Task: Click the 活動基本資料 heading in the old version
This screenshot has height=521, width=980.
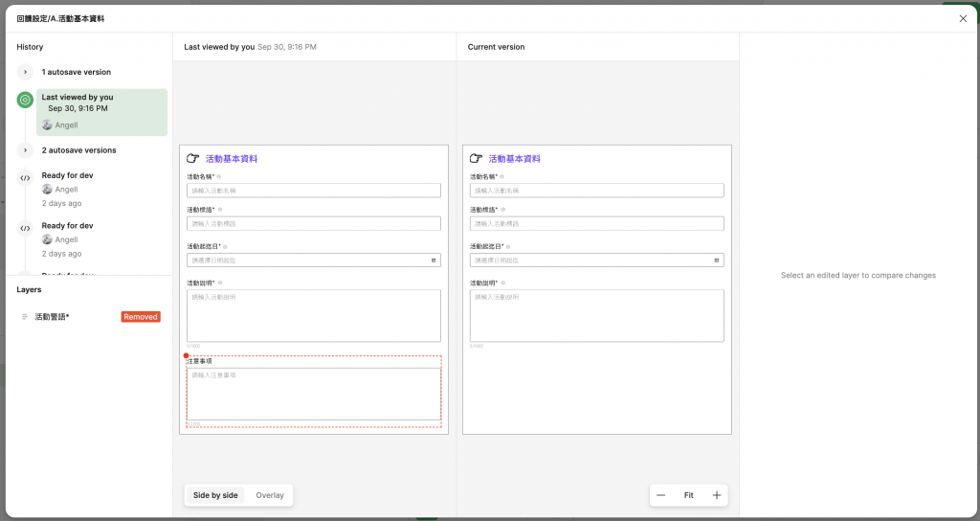Action: (x=232, y=159)
